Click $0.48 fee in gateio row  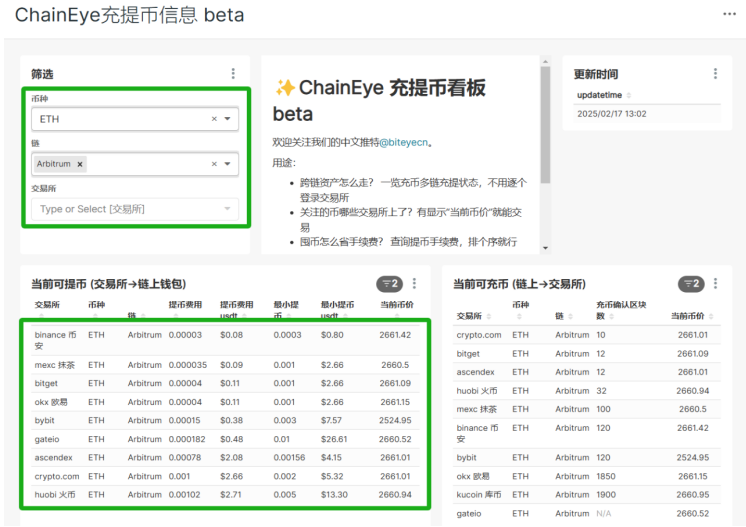(232, 439)
